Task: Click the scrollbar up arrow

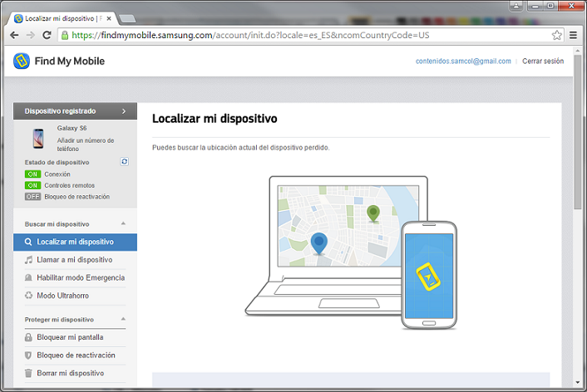Action: [x=578, y=50]
